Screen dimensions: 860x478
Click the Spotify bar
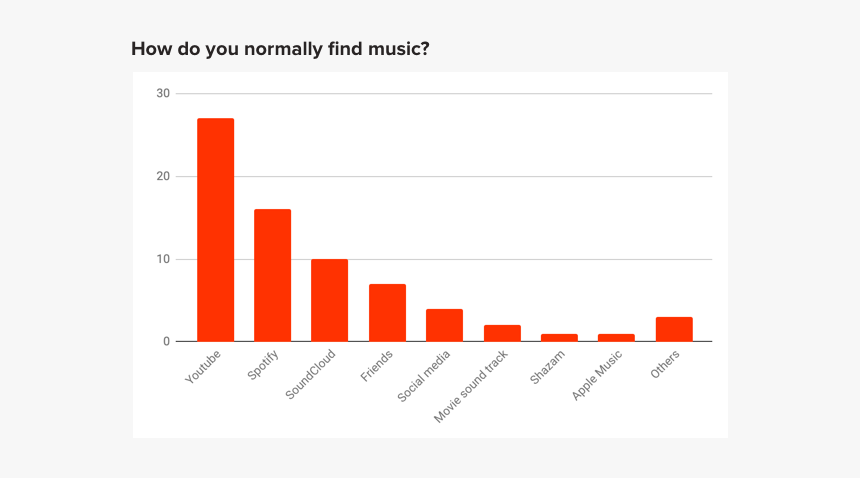coord(272,275)
